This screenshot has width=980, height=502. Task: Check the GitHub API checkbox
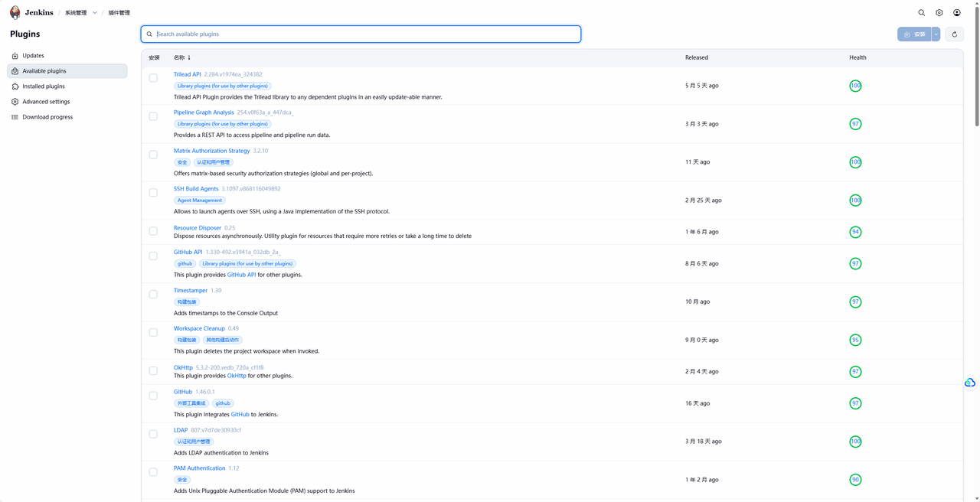pyautogui.click(x=153, y=256)
